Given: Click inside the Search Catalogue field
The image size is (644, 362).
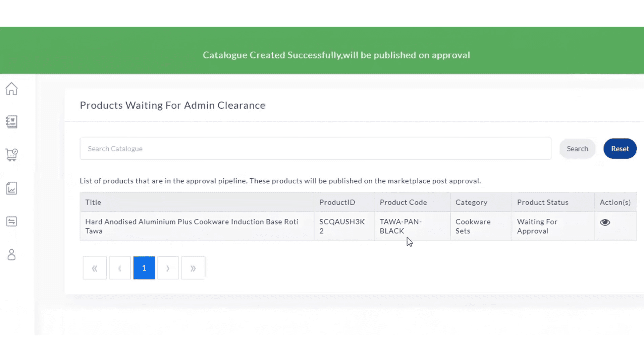Looking at the screenshot, I should click(315, 148).
